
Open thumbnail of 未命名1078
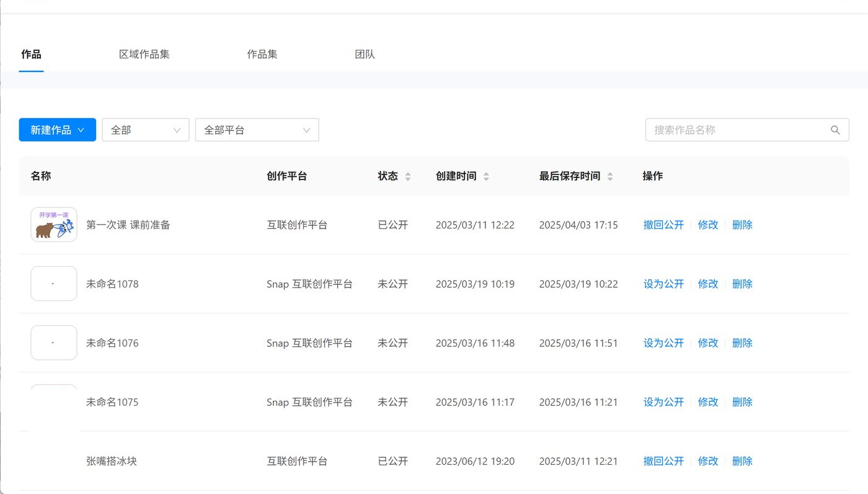pos(54,284)
